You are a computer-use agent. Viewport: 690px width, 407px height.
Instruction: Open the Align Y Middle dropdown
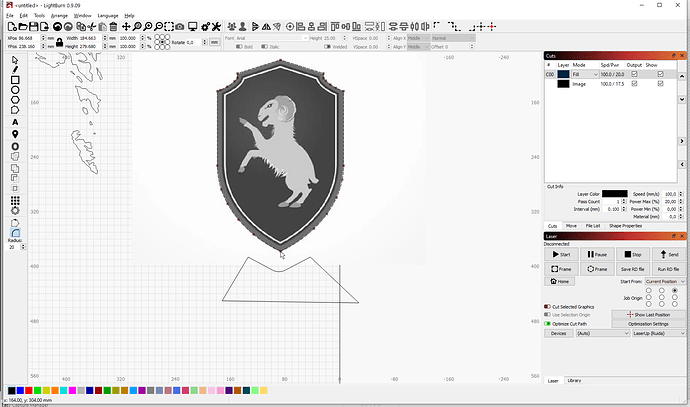[418, 47]
